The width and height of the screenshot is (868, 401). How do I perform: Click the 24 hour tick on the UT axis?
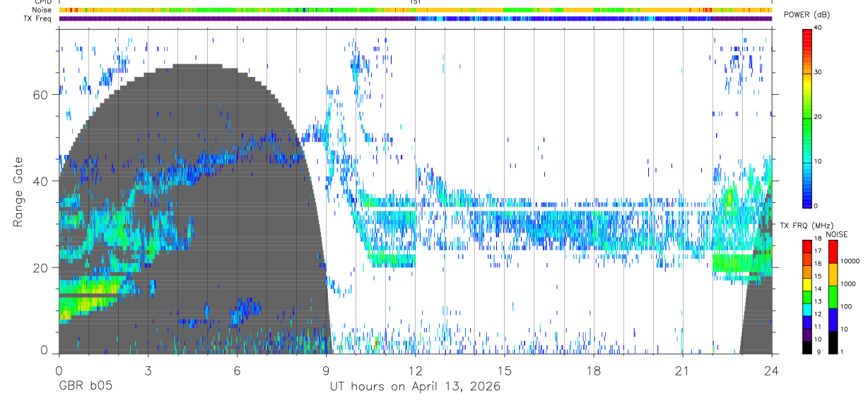[771, 370]
